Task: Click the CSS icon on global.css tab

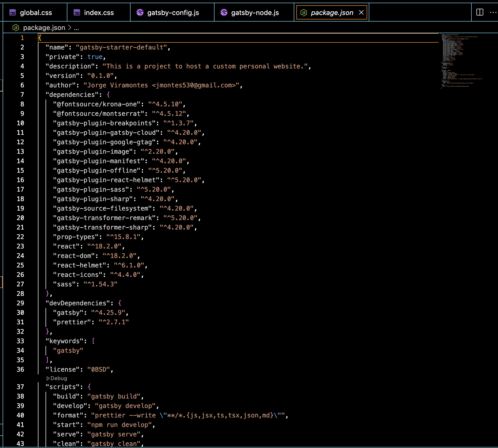Action: click(x=12, y=12)
